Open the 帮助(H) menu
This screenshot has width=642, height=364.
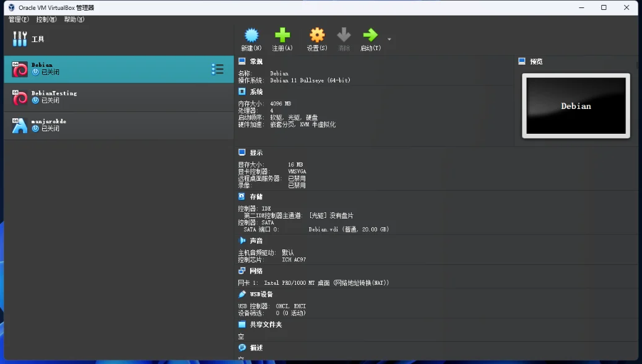coord(74,19)
